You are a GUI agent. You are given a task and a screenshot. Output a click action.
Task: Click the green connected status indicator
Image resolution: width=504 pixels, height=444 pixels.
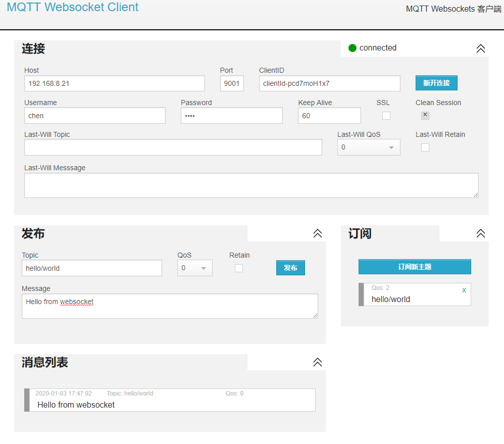point(352,48)
